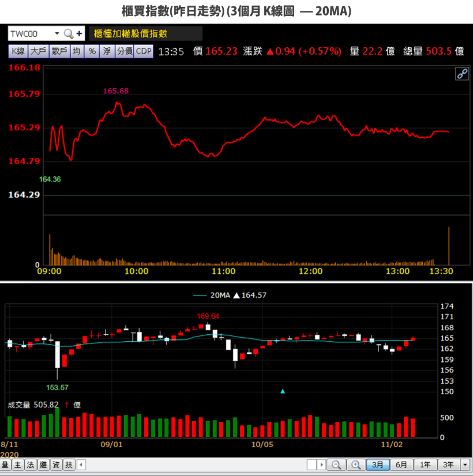
Task: Toggle the 均 average line button
Action: pos(77,51)
